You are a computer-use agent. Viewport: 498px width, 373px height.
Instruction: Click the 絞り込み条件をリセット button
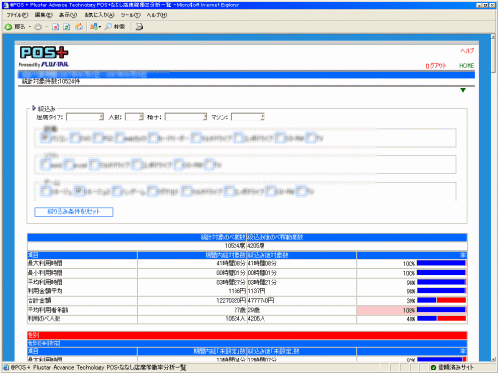pyautogui.click(x=74, y=212)
